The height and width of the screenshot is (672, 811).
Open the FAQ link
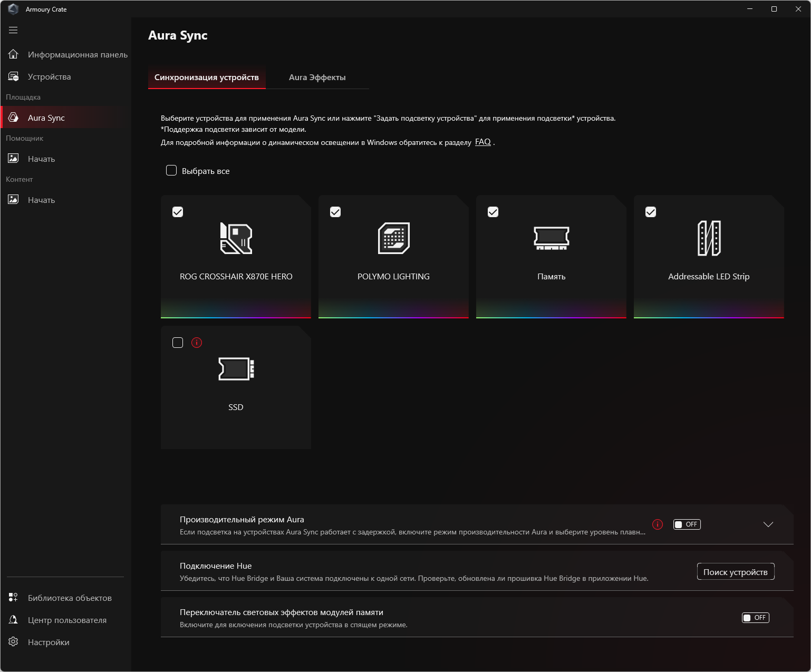point(483,142)
